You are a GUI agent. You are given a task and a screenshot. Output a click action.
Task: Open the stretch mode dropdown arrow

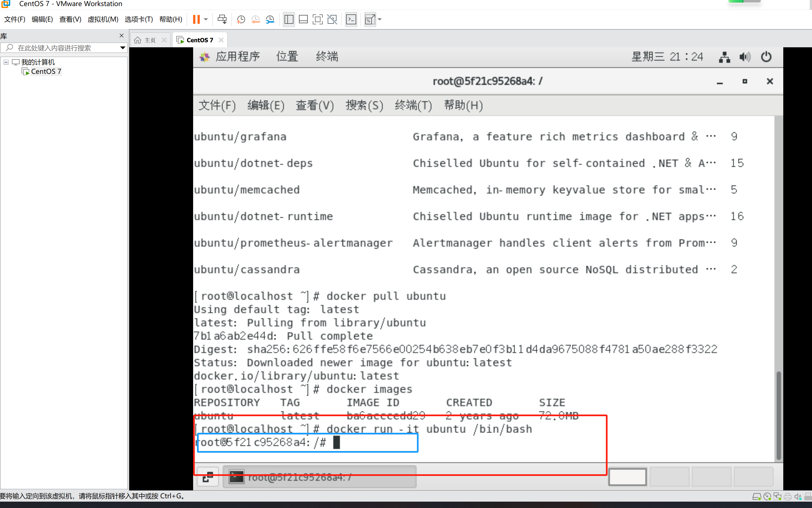tap(380, 19)
